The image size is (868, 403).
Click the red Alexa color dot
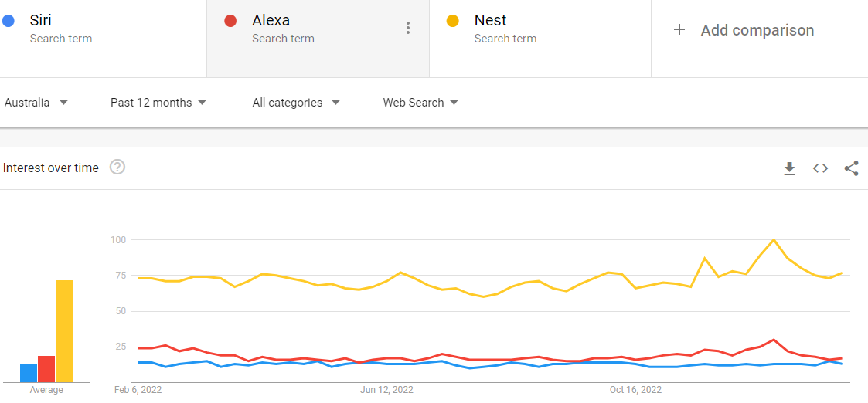tap(230, 21)
